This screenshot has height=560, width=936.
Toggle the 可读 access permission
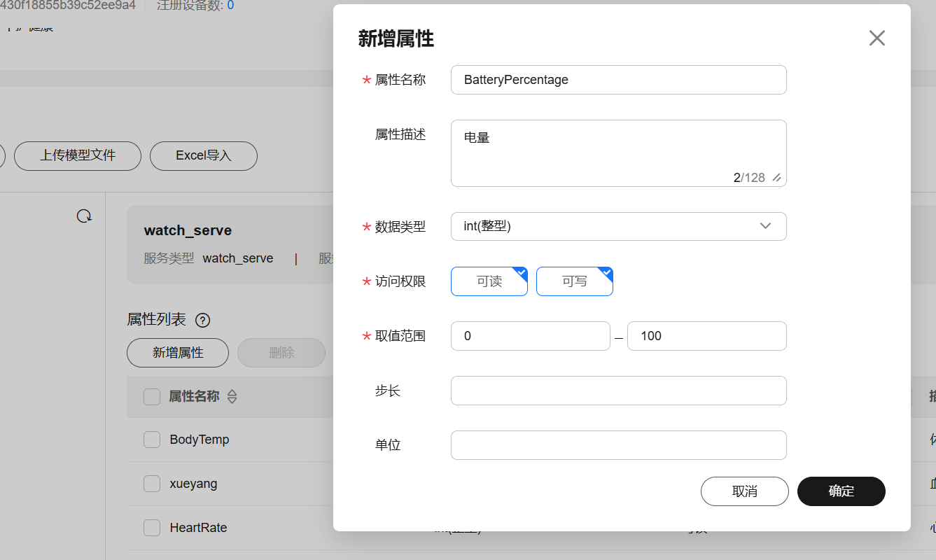click(489, 281)
